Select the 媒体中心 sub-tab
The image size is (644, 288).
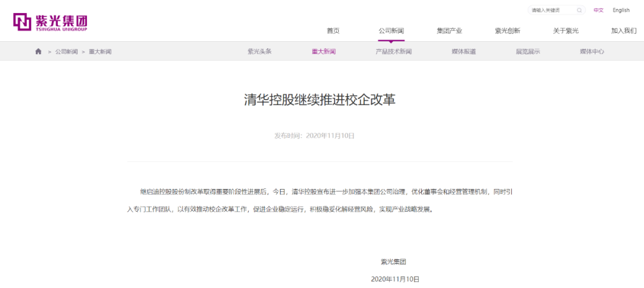point(592,52)
